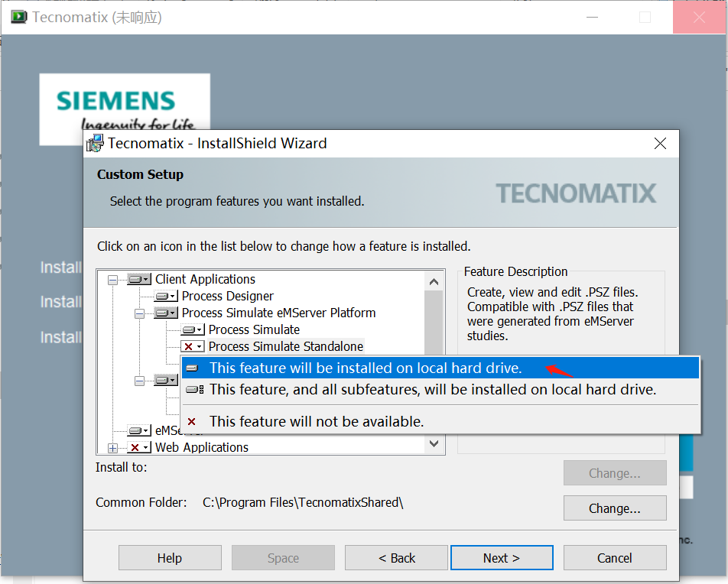Select Process Designer in feature tree
This screenshot has width=728, height=584.
(x=228, y=296)
